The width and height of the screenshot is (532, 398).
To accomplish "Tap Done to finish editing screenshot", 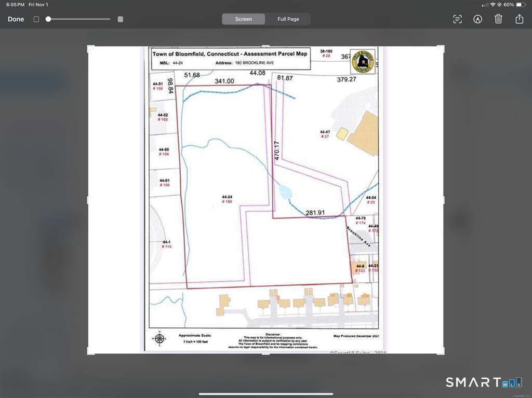I will [x=16, y=19].
